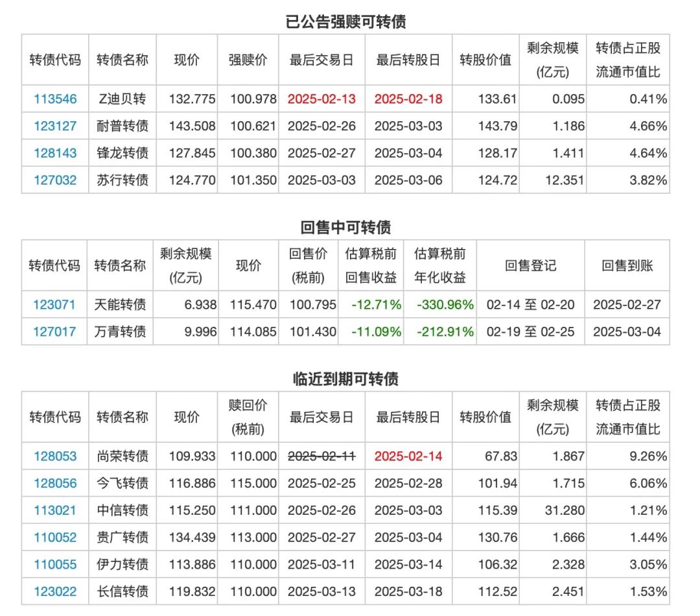Open bond code 110055 link

[55, 564]
